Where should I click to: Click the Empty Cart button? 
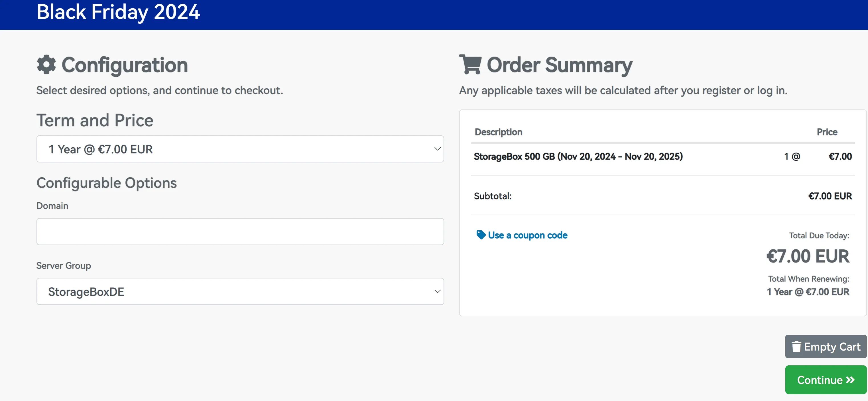pyautogui.click(x=826, y=346)
